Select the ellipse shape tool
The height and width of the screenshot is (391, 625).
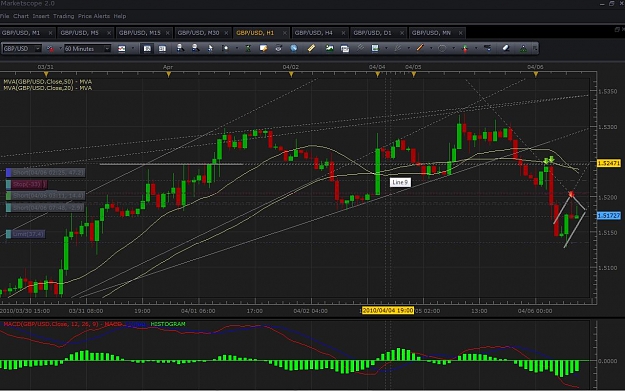[x=442, y=48]
